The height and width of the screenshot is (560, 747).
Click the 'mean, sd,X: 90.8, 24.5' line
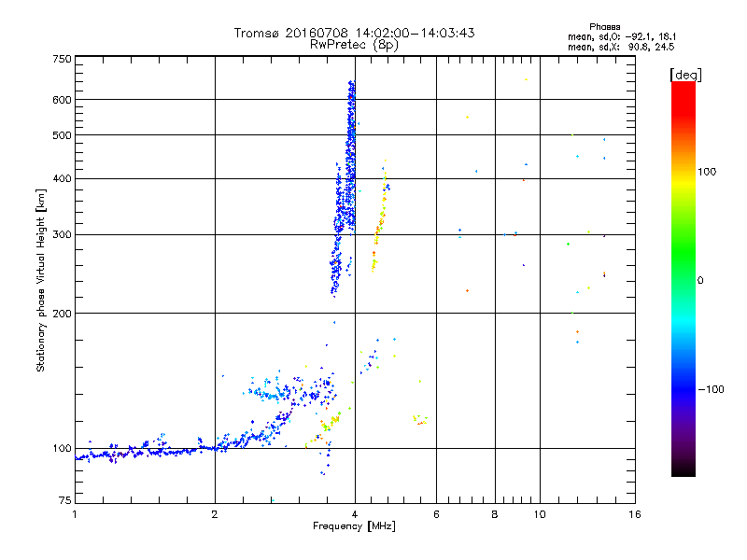pyautogui.click(x=621, y=47)
